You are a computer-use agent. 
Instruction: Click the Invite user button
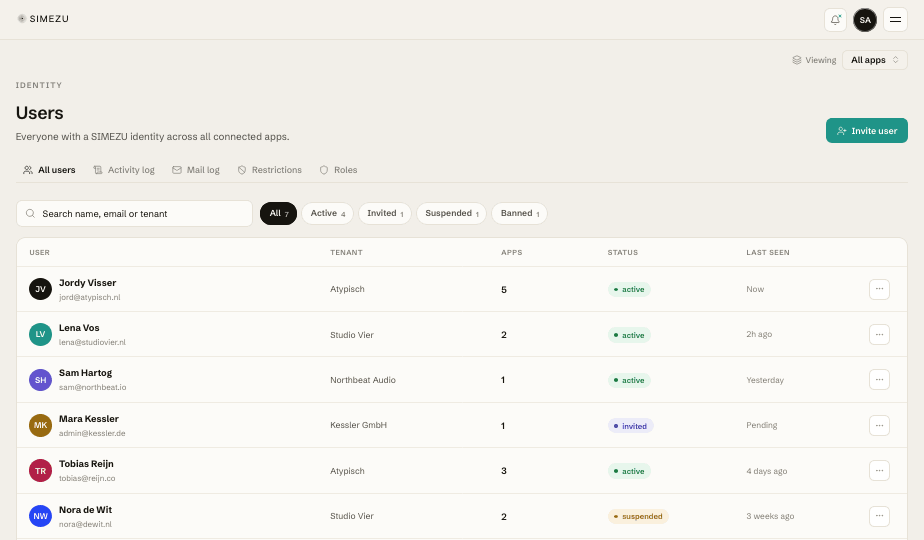point(866,131)
